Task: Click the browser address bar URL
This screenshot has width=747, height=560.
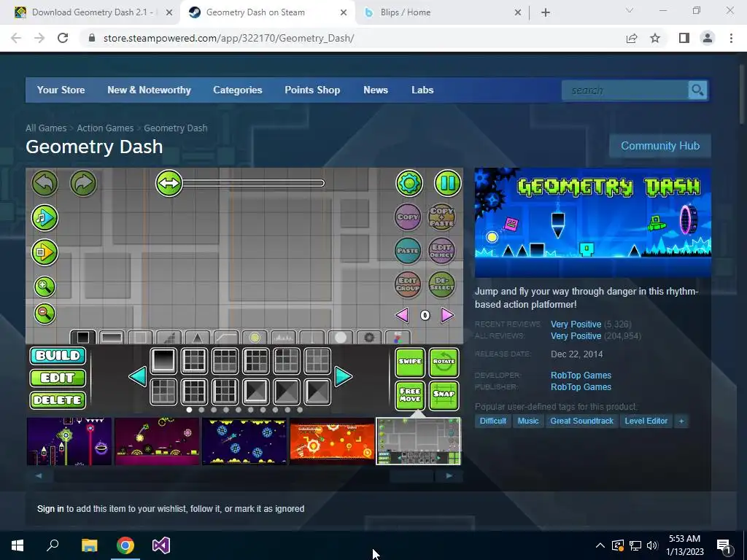Action: pos(228,38)
